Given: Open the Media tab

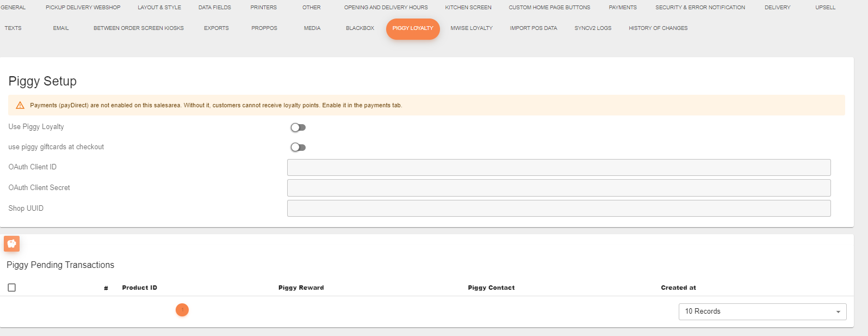Looking at the screenshot, I should [312, 28].
